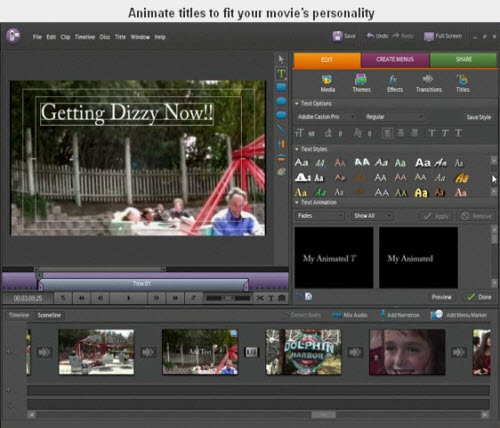Collapse the Text Styles section
The image size is (500, 428).
point(297,149)
